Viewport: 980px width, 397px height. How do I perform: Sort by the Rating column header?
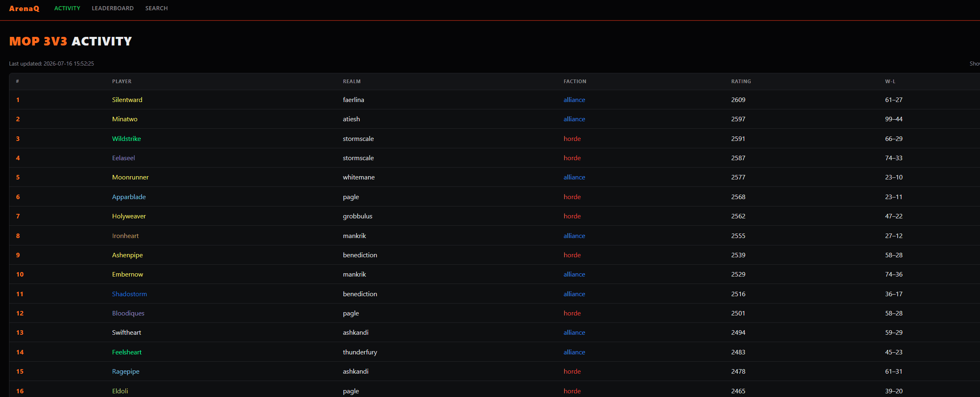[x=741, y=82]
